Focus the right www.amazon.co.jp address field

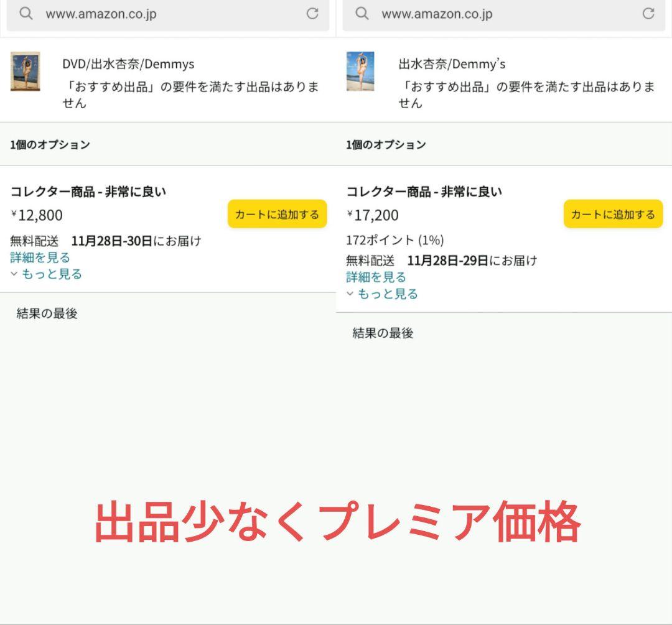504,14
